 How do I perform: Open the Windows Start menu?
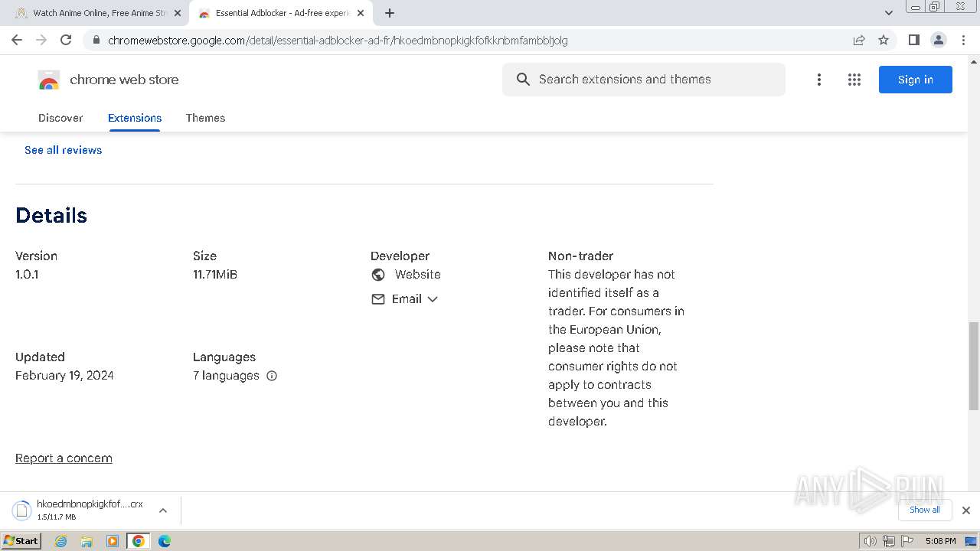21,541
